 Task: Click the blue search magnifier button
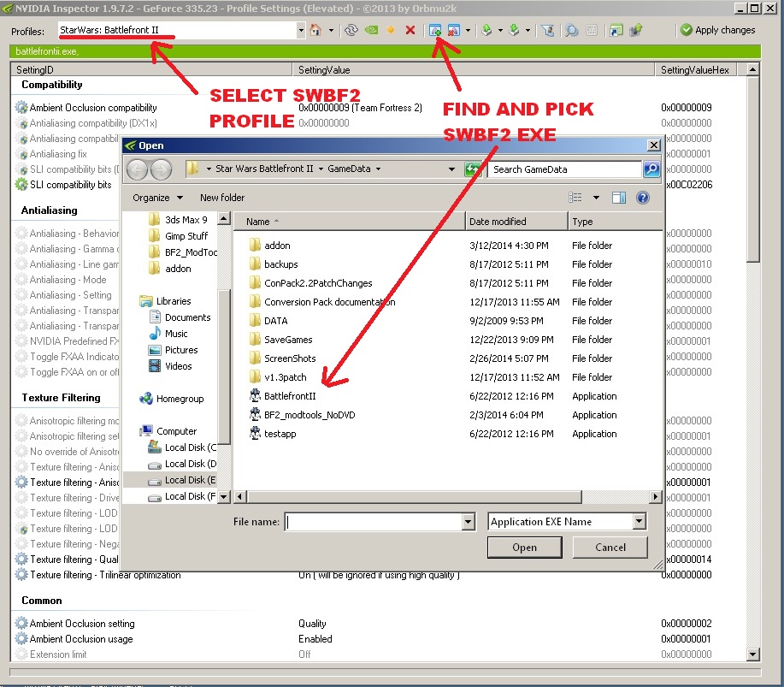click(651, 169)
